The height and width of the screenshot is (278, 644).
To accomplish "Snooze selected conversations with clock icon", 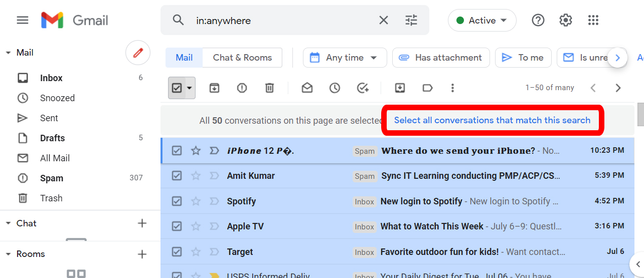I will (x=335, y=88).
